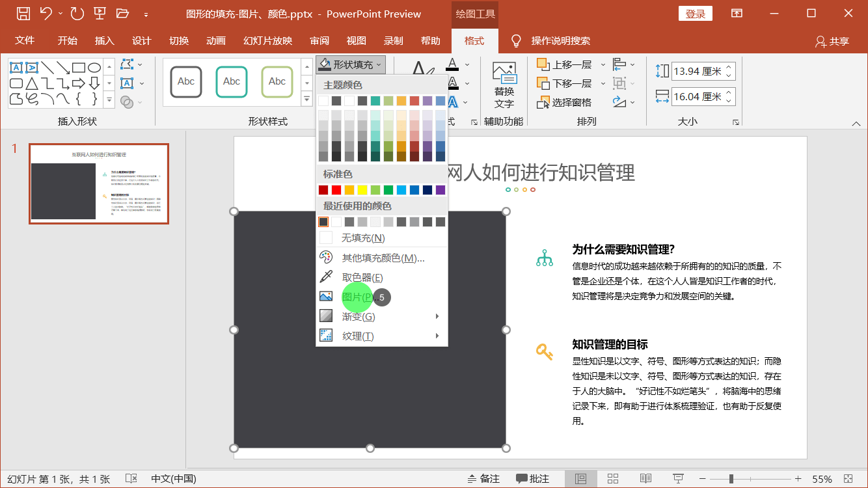Open the Insert (插入) tab

click(x=104, y=40)
